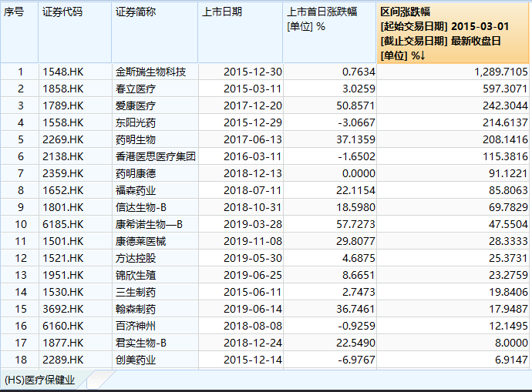Select first-day change 36.7461
532x392 pixels.
coord(355,309)
